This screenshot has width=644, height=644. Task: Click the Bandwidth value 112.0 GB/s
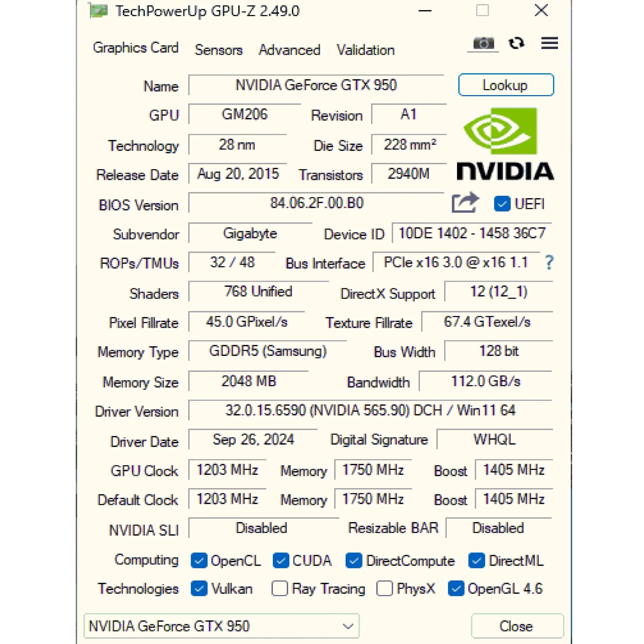click(x=486, y=381)
